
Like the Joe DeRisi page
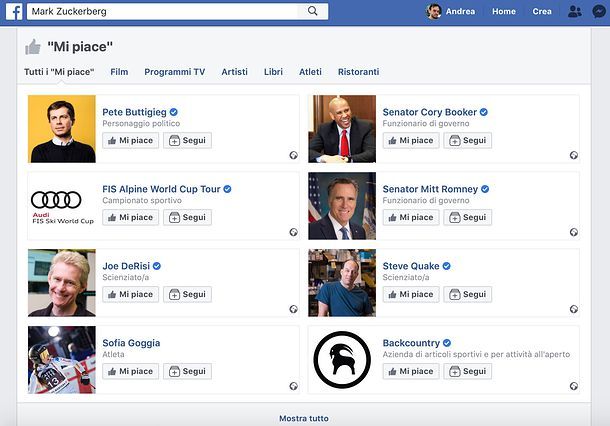tap(131, 295)
